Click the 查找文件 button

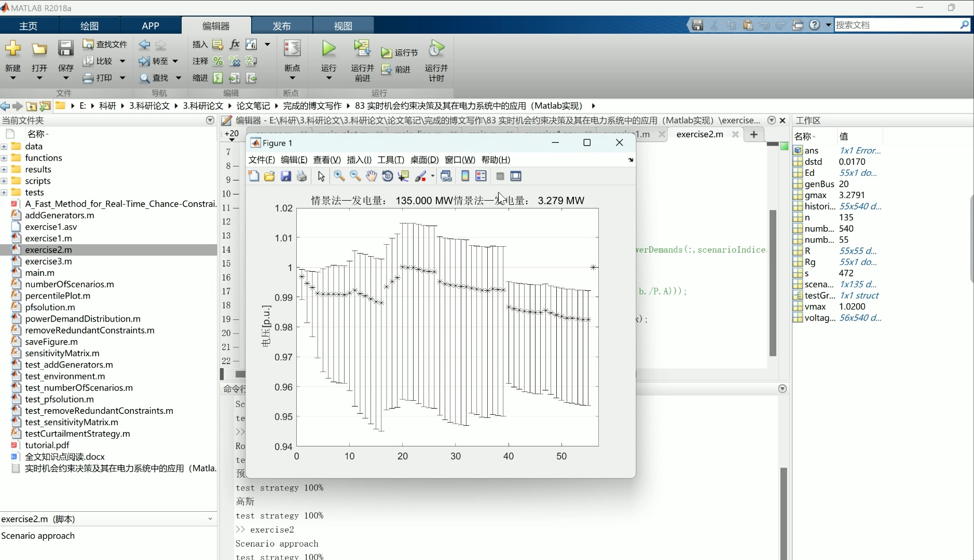coord(105,45)
